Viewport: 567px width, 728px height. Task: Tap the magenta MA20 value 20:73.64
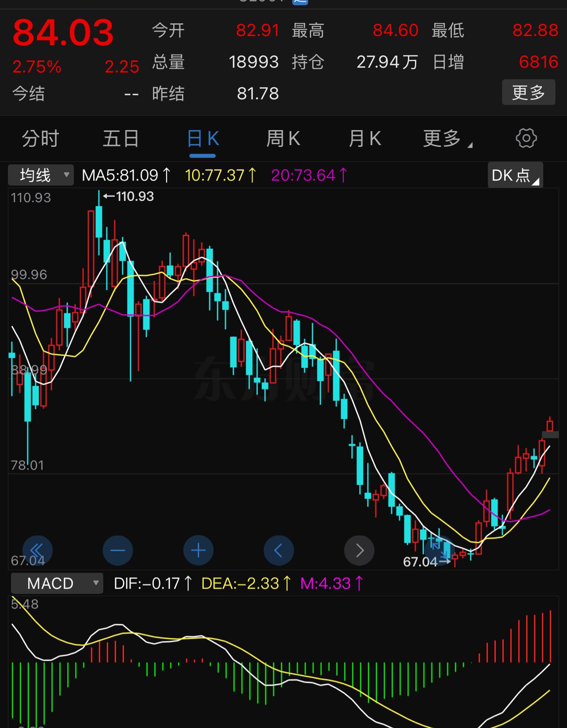[309, 175]
